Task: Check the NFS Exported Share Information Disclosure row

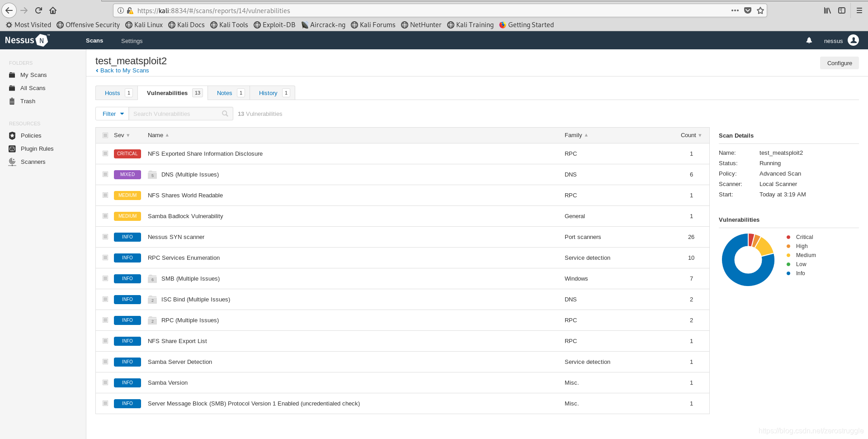Action: (x=105, y=153)
